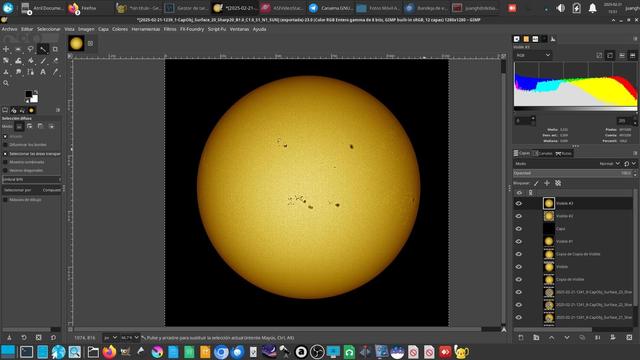640x360 pixels.
Task: Set selection mode to add to selection
Action: point(30,127)
